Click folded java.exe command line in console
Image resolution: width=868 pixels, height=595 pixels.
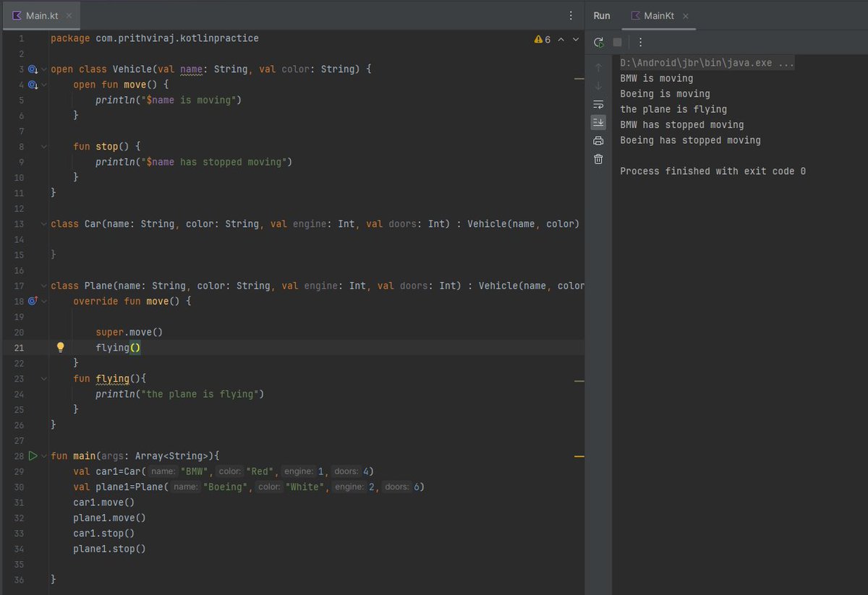coord(707,63)
